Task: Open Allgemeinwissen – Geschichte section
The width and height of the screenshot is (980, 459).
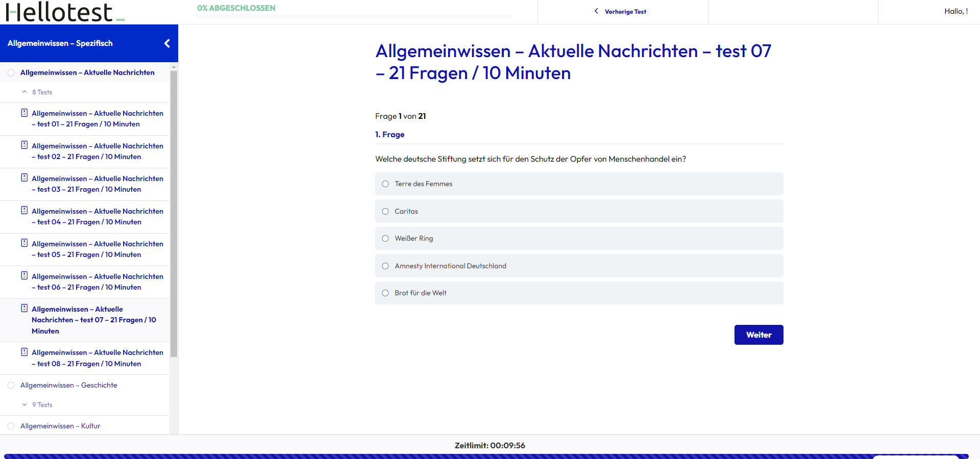Action: tap(69, 386)
